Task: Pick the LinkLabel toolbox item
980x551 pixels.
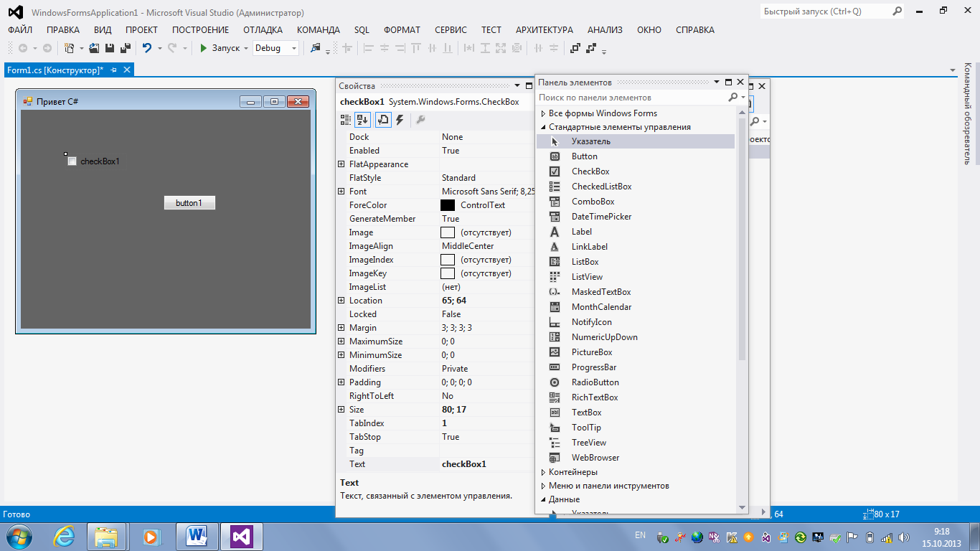Action: 636,247
